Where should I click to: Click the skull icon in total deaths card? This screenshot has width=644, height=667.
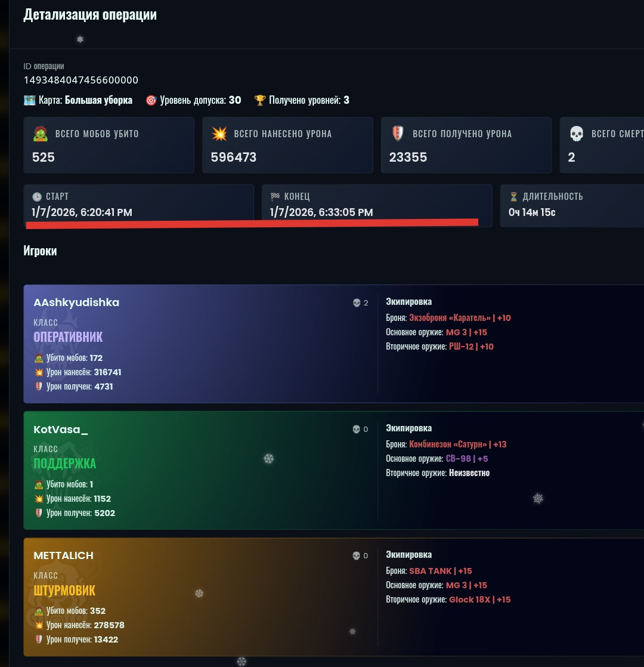click(577, 134)
